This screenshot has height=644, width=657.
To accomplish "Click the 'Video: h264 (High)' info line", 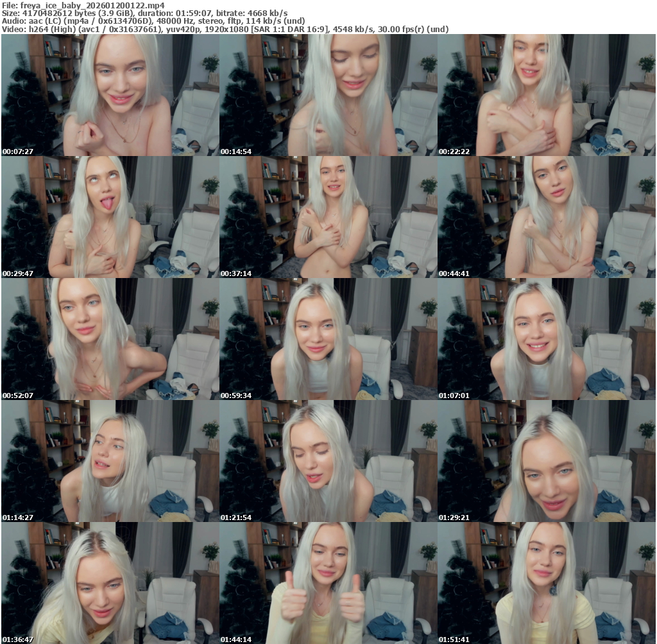I will [x=225, y=30].
